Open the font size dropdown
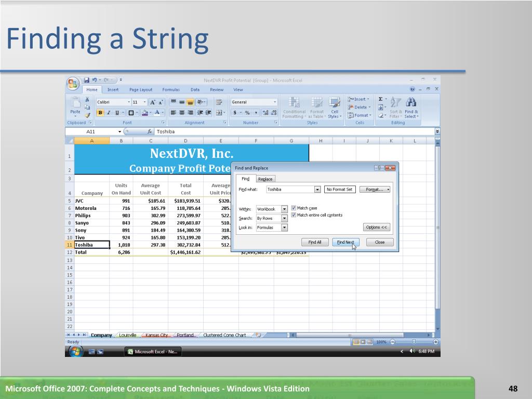The image size is (532, 399). [x=144, y=102]
